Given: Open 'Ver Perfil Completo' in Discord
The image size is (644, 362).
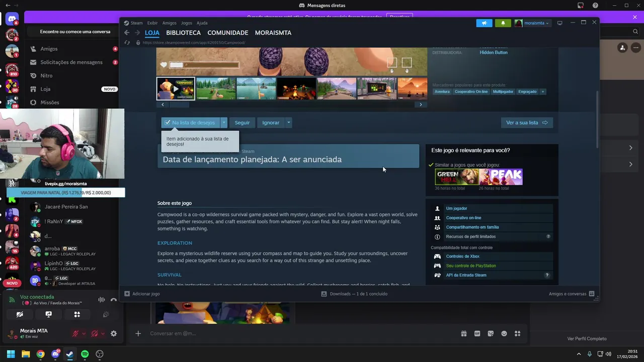Looking at the screenshot, I should point(587,339).
